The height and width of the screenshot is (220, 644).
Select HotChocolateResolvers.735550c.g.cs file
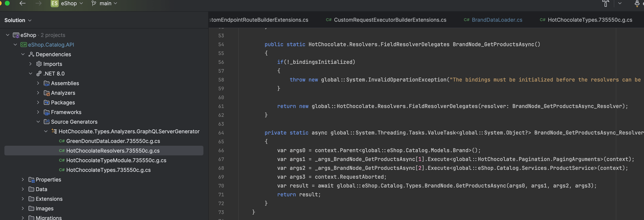click(x=104, y=151)
